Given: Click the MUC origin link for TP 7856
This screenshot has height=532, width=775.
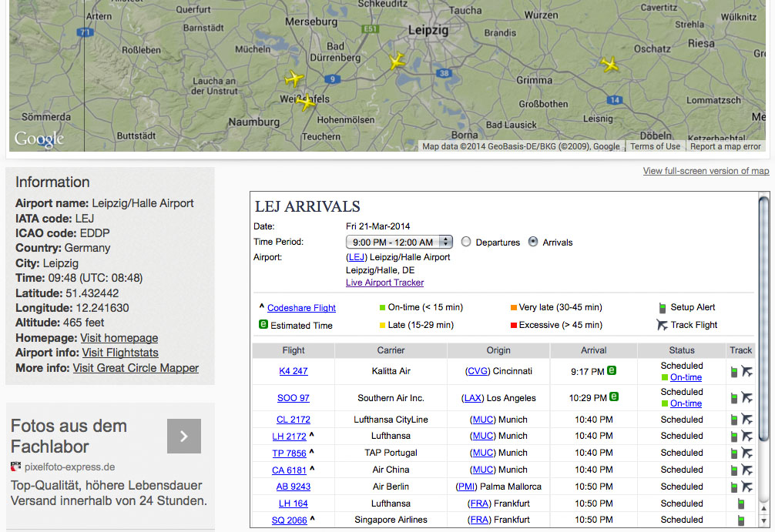Looking at the screenshot, I should coord(483,453).
